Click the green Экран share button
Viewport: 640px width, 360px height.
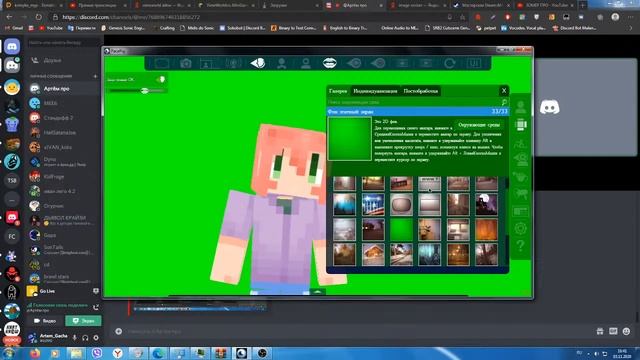tap(83, 321)
